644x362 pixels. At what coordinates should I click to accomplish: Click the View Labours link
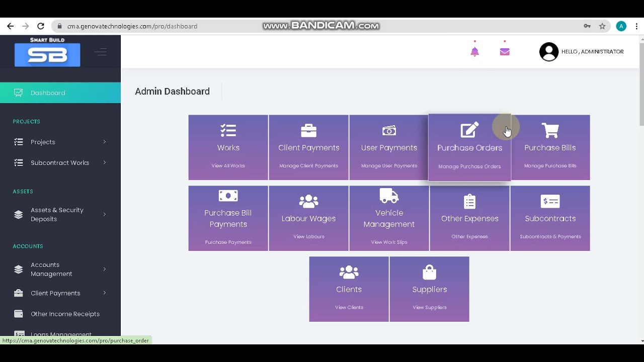click(308, 237)
